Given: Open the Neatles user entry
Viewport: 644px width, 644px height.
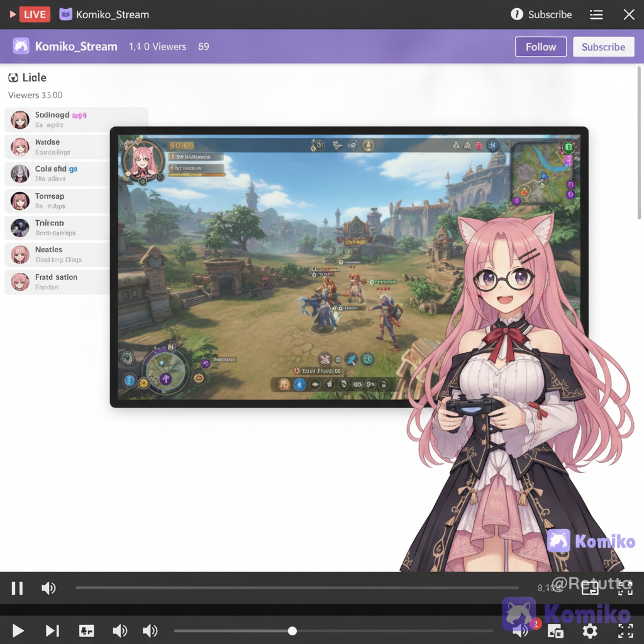Looking at the screenshot, I should 58,255.
